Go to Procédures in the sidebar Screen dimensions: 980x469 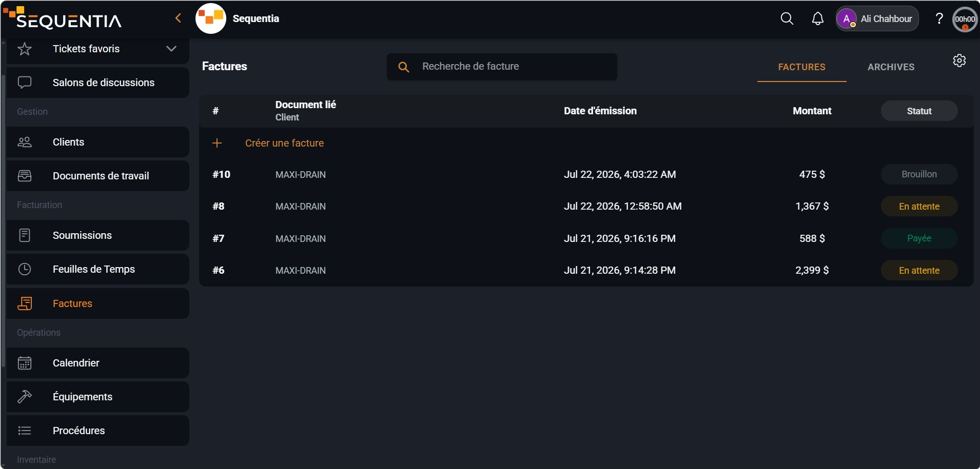(x=98, y=431)
